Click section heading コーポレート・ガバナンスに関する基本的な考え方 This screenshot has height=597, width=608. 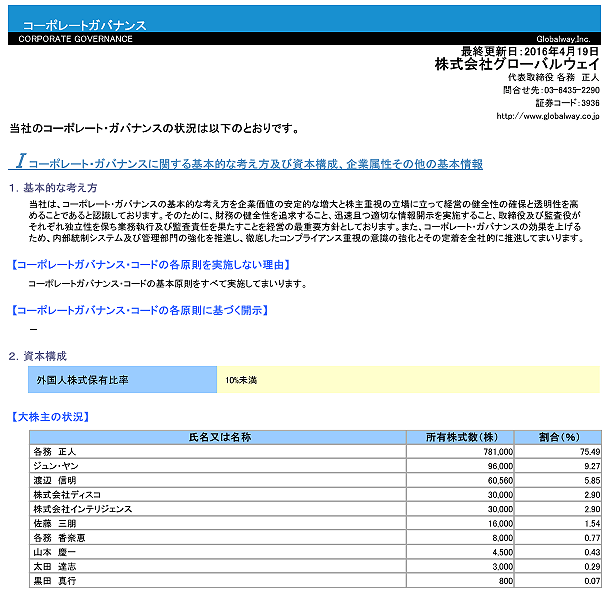coord(245,162)
